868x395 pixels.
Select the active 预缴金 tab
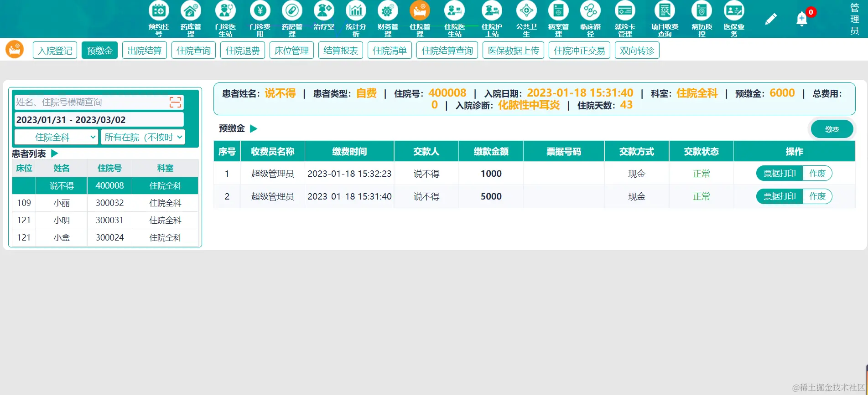[99, 51]
